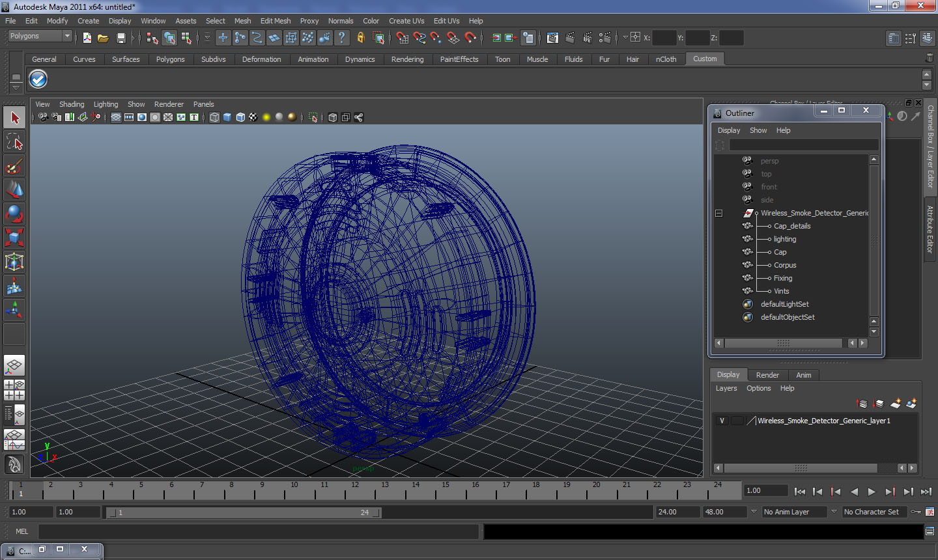Switch to single perspective view layout
This screenshot has height=560, width=938.
pyautogui.click(x=14, y=366)
